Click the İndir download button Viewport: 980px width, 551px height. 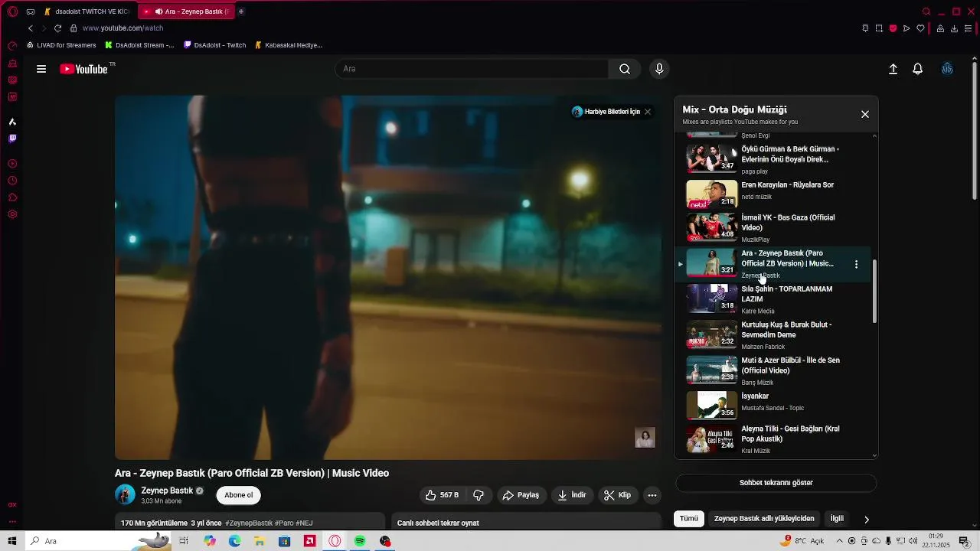click(572, 495)
